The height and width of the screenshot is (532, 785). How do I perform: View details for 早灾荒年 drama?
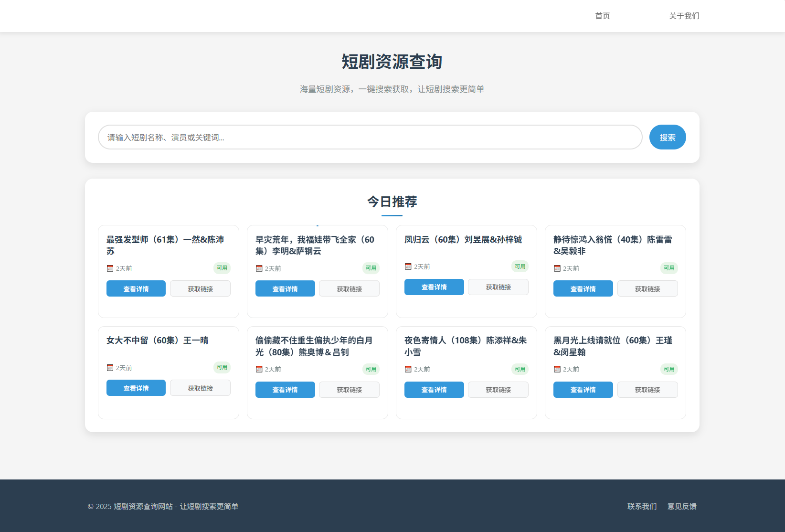[x=285, y=288]
